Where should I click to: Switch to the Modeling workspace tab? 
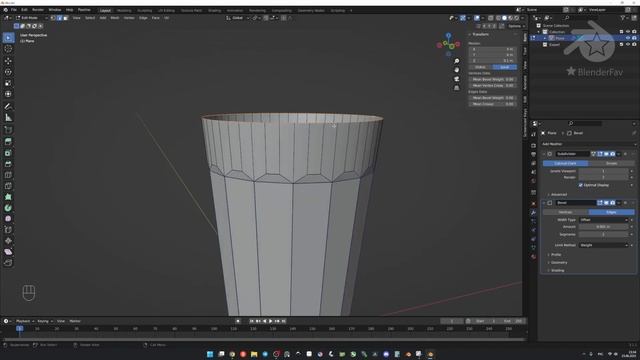[124, 10]
